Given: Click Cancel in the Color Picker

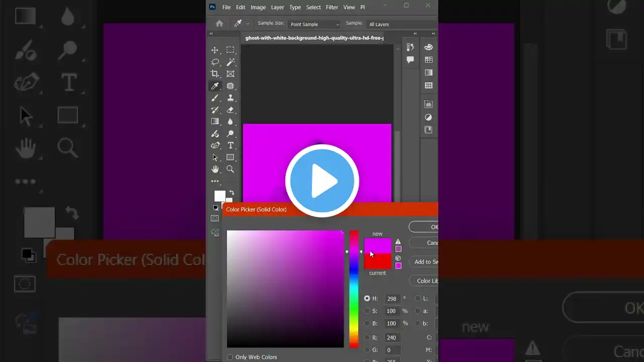Looking at the screenshot, I should click(424, 243).
